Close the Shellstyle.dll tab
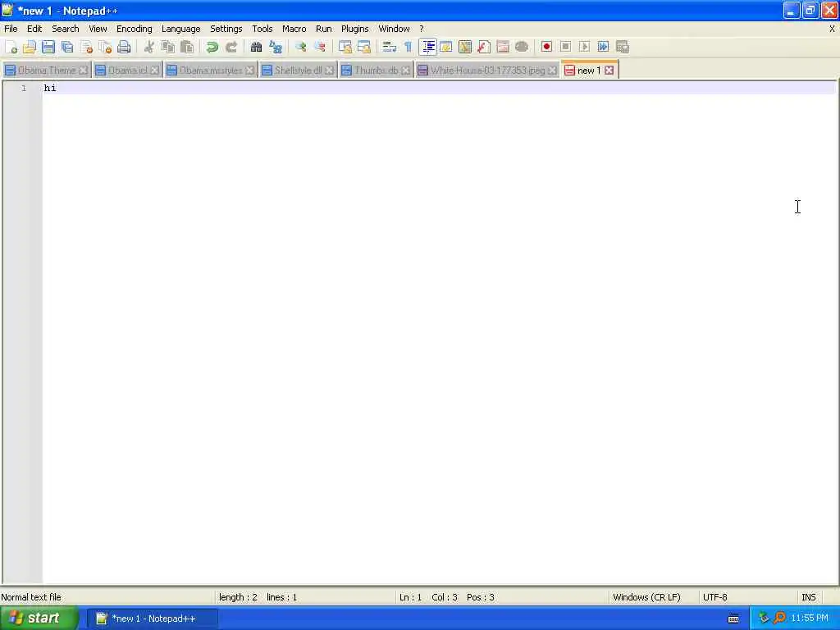 click(x=330, y=71)
